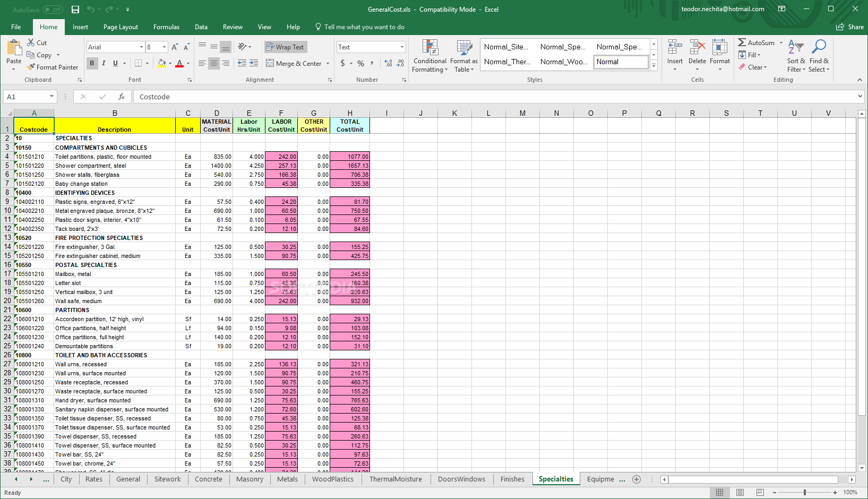Click the Delete cells icon
The height and width of the screenshot is (499, 868).
pyautogui.click(x=697, y=48)
